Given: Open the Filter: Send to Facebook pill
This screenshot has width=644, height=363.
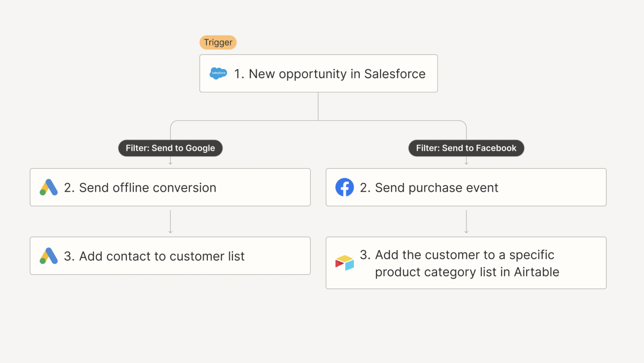Looking at the screenshot, I should [x=466, y=148].
